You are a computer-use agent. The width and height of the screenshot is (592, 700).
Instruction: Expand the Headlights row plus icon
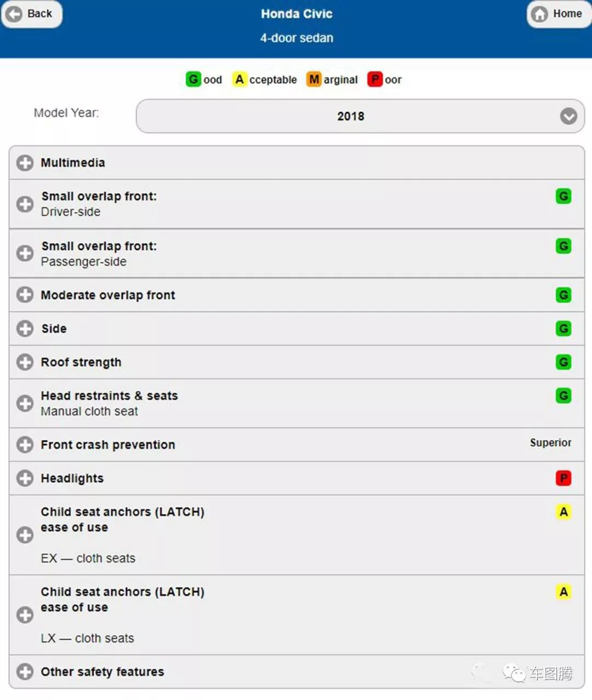[25, 478]
